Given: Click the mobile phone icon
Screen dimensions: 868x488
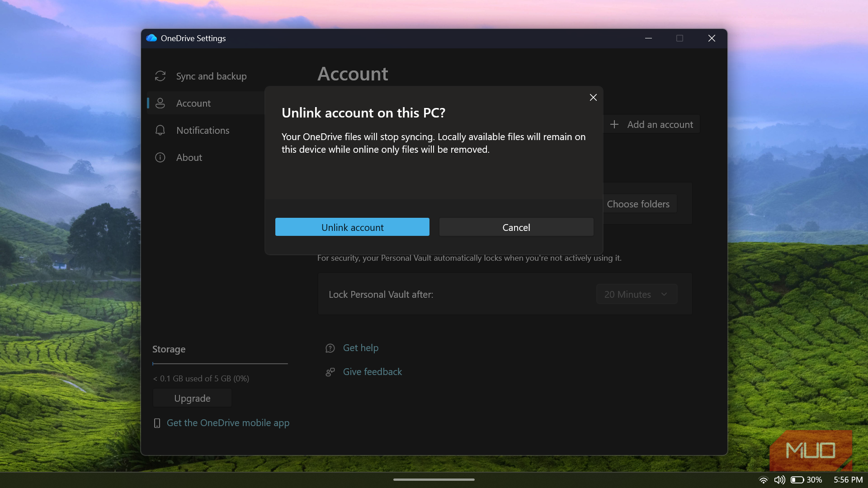Looking at the screenshot, I should [x=157, y=423].
